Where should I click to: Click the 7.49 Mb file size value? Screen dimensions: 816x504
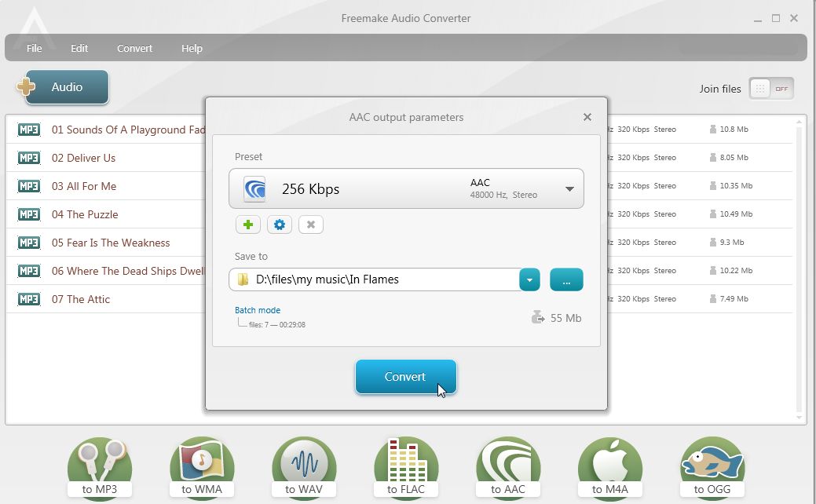(x=734, y=299)
